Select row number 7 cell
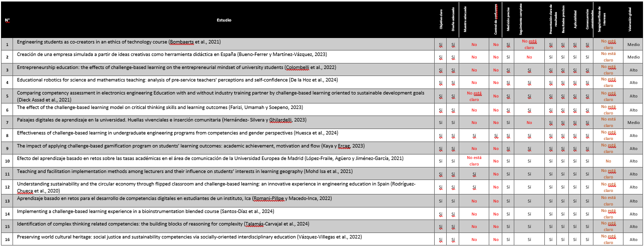The width and height of the screenshot is (644, 246). coord(8,122)
